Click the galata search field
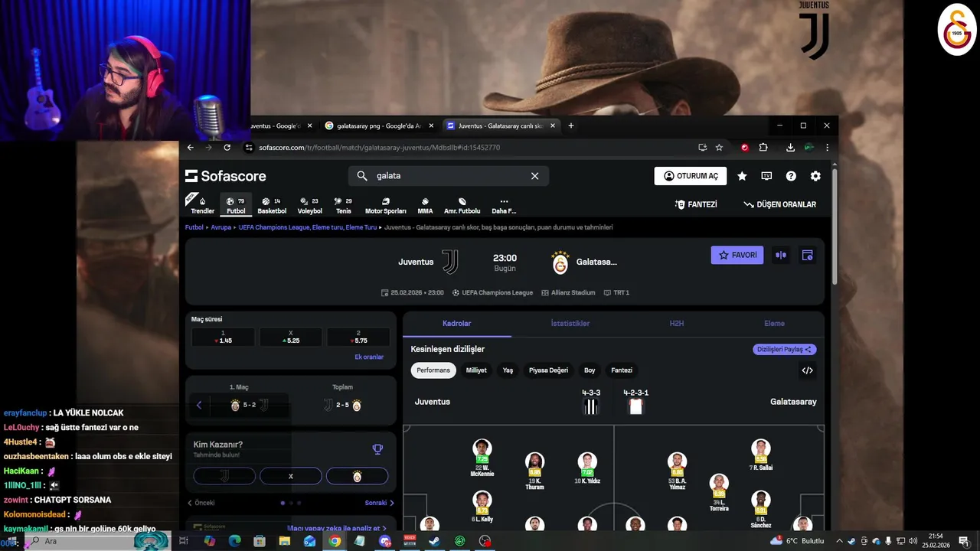This screenshot has width=980, height=551. 448,176
